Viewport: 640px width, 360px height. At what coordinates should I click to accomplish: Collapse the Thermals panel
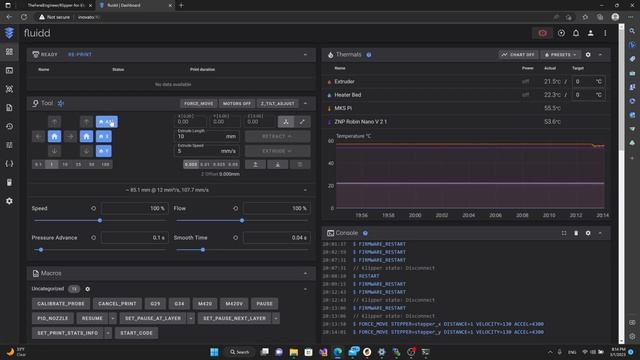[600, 54]
